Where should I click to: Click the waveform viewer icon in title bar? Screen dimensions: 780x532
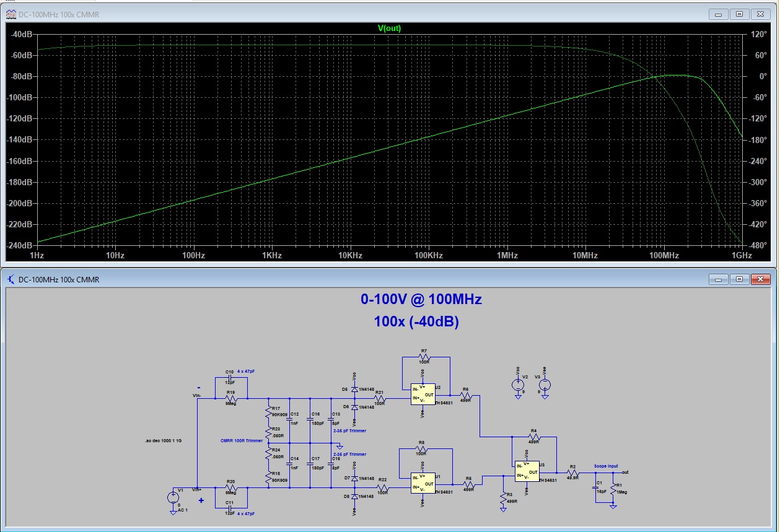point(11,13)
